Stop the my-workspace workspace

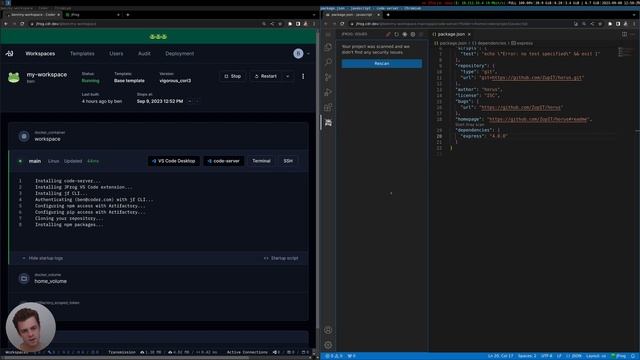pos(233,76)
